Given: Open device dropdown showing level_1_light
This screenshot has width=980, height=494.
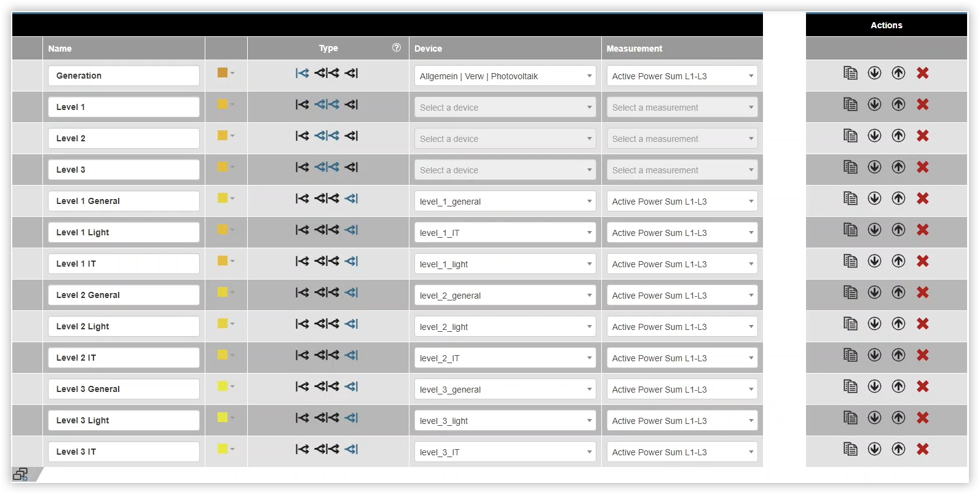Looking at the screenshot, I should click(505, 264).
